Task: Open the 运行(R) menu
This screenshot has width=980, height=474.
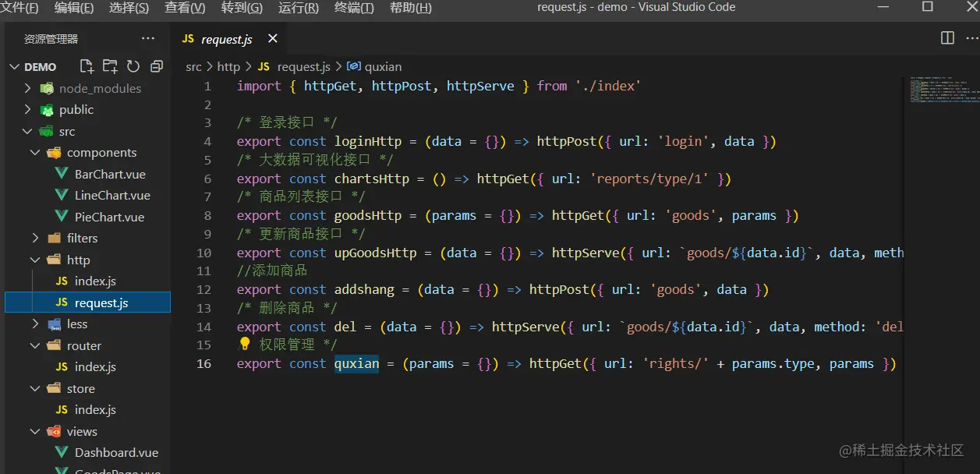Action: pos(298,8)
